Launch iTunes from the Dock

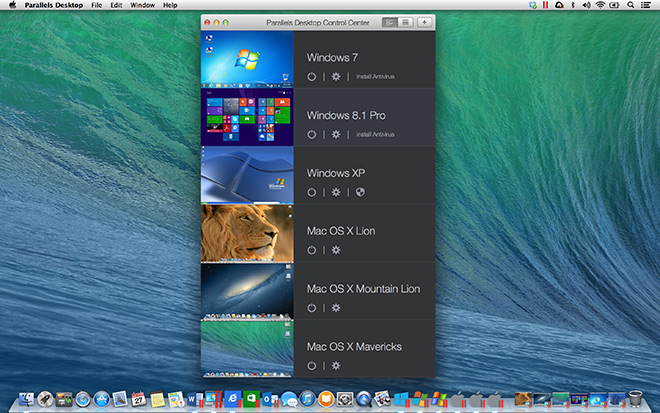tap(307, 399)
